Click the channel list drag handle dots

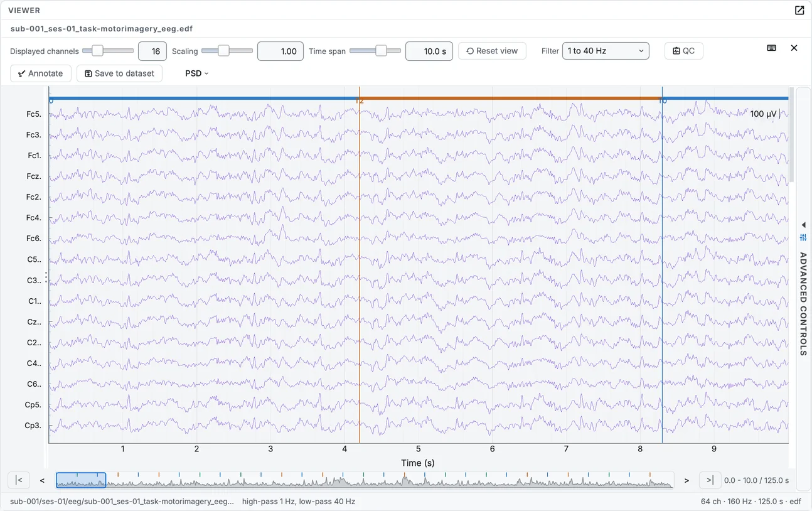coord(46,276)
